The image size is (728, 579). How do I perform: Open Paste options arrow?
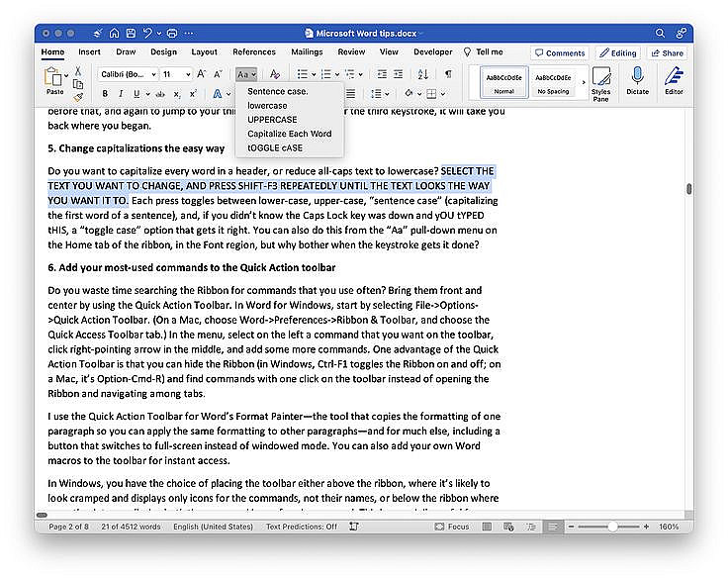(66, 75)
